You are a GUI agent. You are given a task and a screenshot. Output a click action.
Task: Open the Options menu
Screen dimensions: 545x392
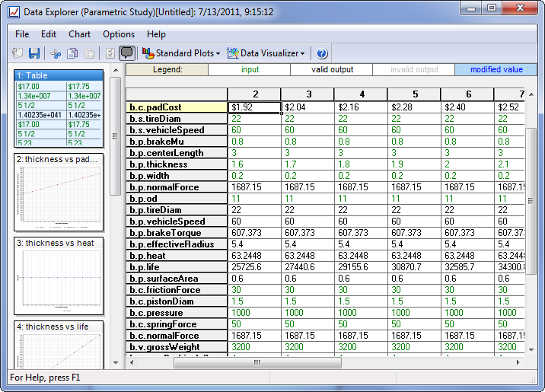click(119, 34)
